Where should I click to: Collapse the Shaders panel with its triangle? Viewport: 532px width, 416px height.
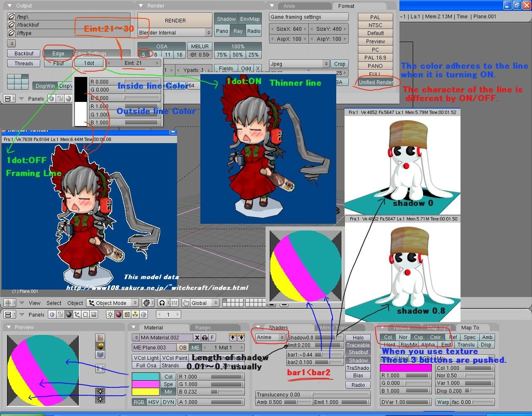point(258,328)
